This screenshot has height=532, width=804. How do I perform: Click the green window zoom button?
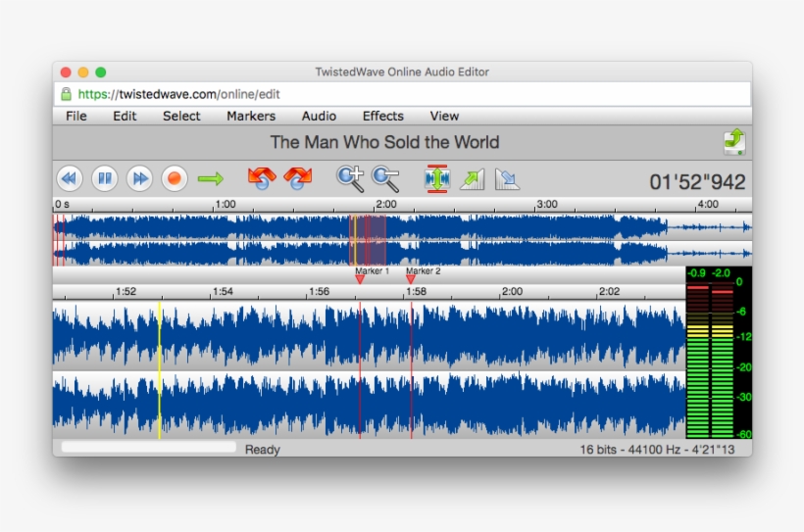101,73
